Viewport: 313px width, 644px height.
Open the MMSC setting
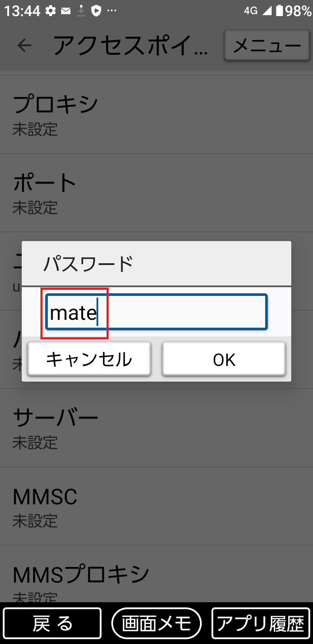[156, 505]
